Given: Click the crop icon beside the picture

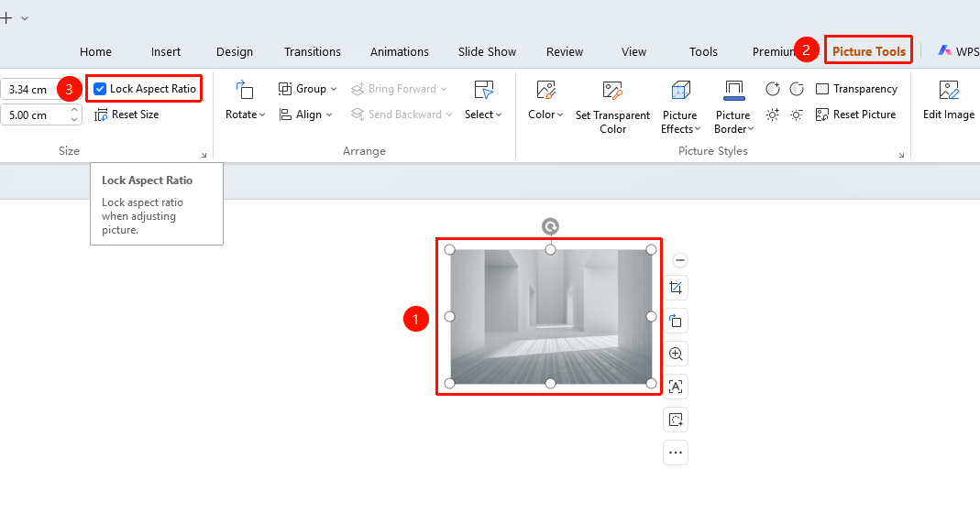Looking at the screenshot, I should pyautogui.click(x=676, y=288).
